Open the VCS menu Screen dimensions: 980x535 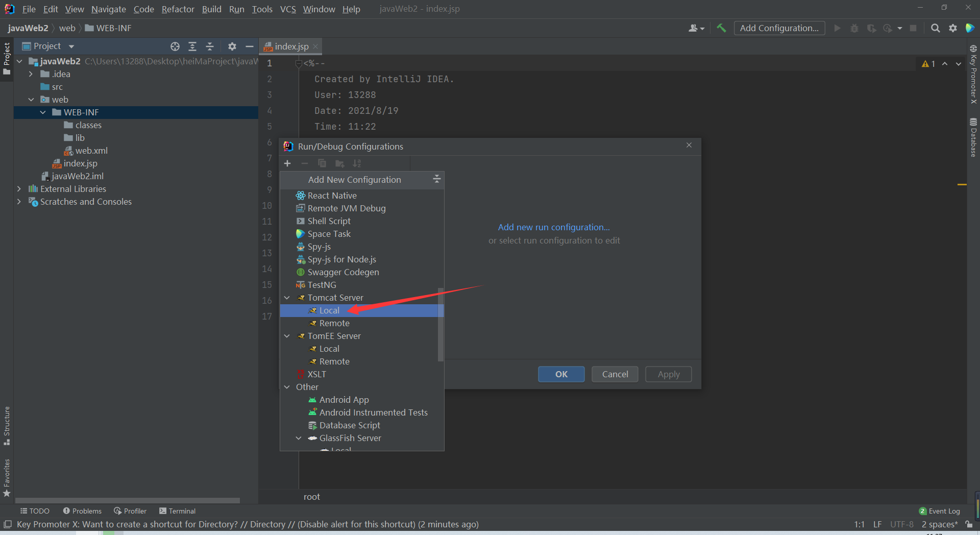pyautogui.click(x=288, y=9)
